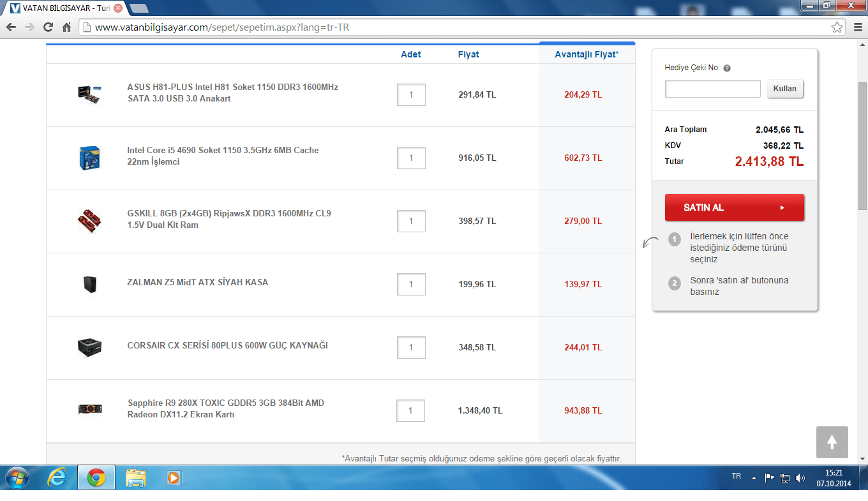Edit quantity for GSKILL RipjawsX RAM
The image size is (868, 501).
[x=411, y=221]
